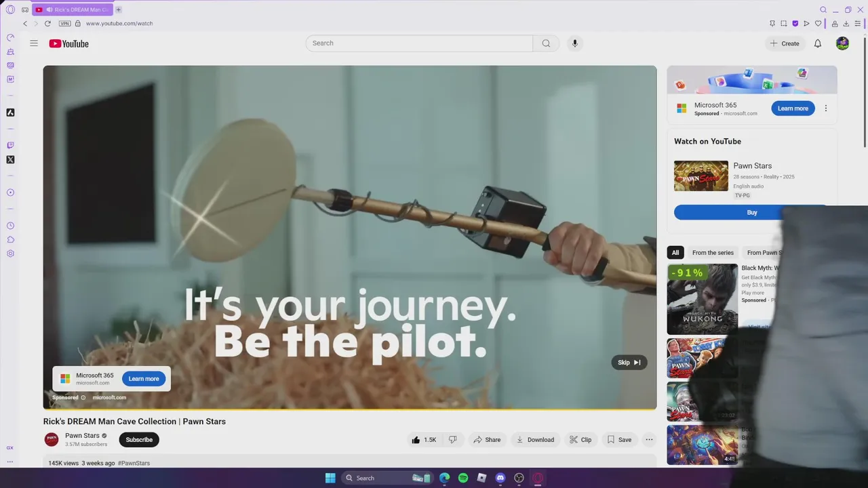Open the Black Myth Wukong ad thumbnail
Image resolution: width=868 pixels, height=488 pixels.
coord(703,299)
